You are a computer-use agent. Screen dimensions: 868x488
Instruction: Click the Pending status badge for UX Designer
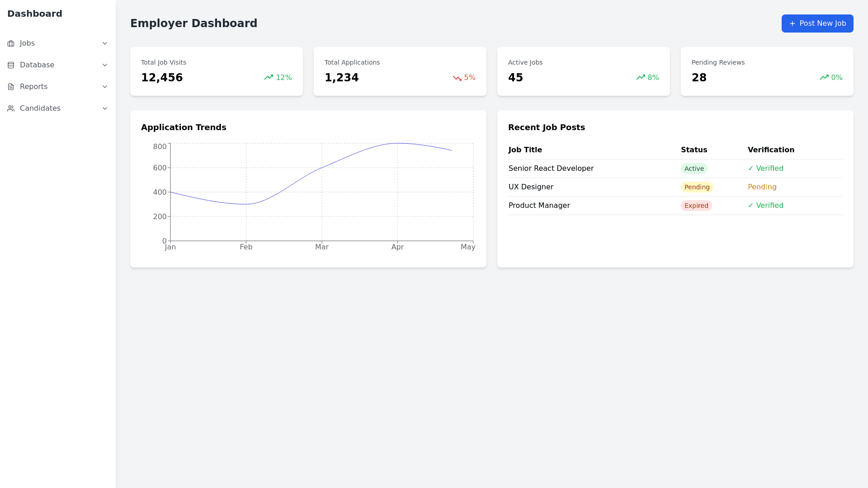pos(697,187)
